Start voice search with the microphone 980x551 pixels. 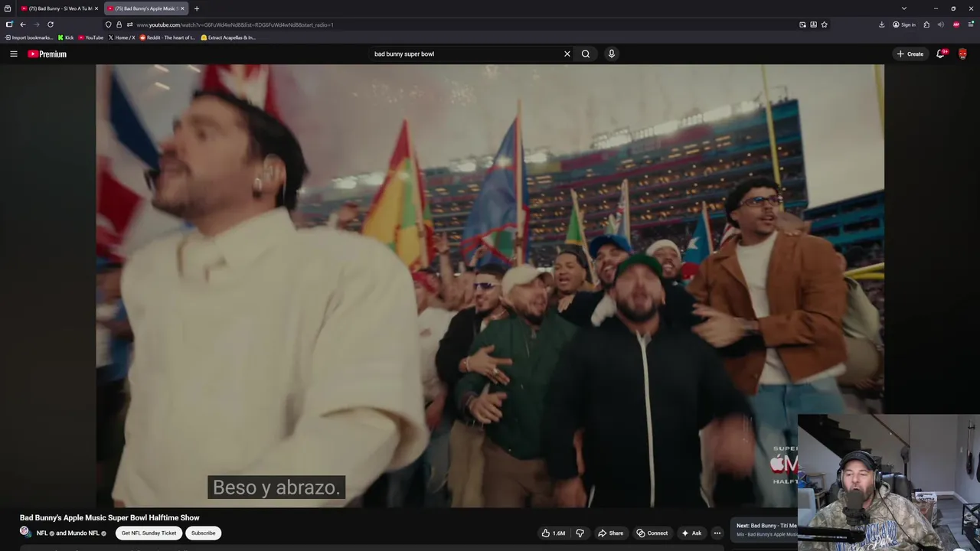coord(611,54)
